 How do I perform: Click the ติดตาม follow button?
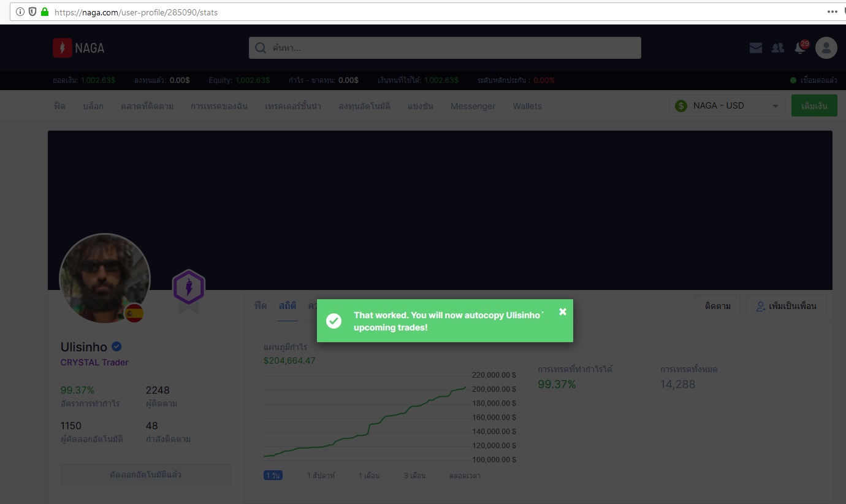pos(718,306)
